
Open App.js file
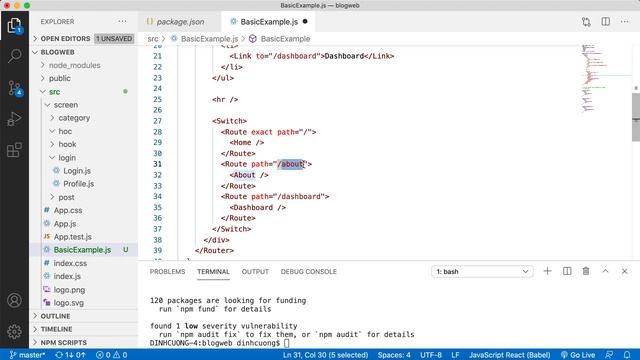pyautogui.click(x=65, y=224)
